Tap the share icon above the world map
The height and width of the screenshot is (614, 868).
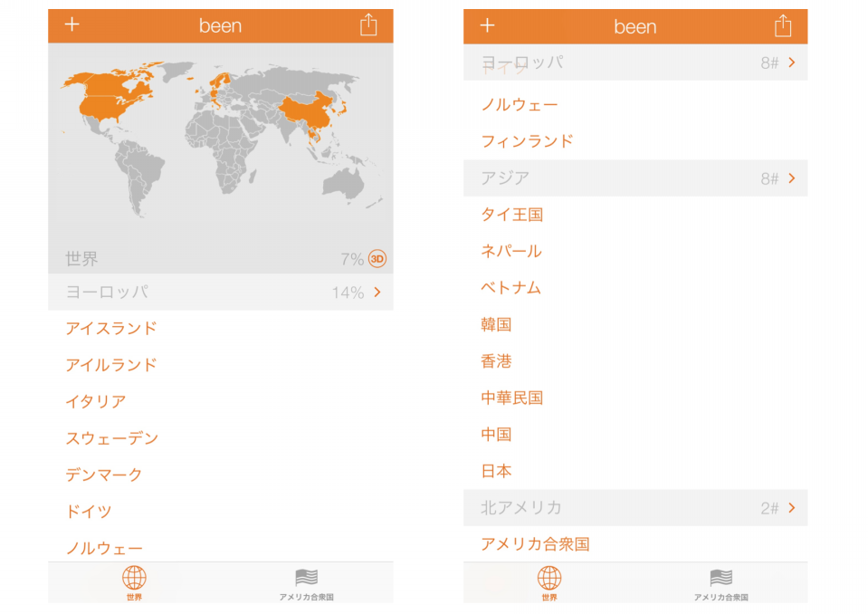(x=368, y=25)
